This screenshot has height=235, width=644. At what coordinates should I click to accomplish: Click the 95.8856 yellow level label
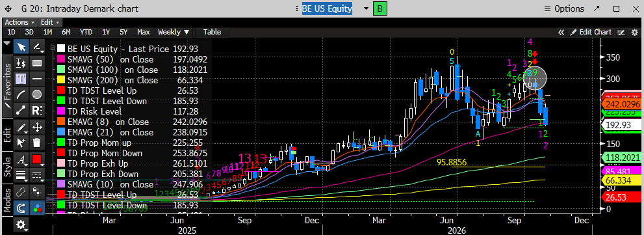click(x=452, y=162)
